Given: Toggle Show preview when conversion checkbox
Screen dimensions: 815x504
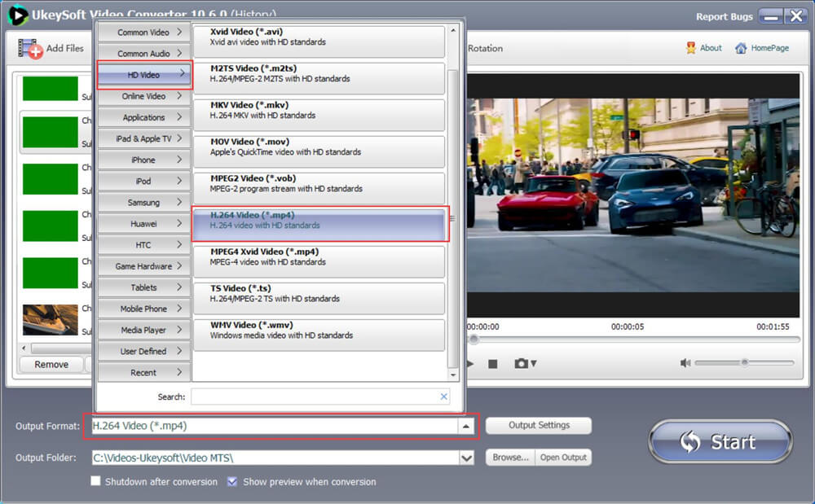Looking at the screenshot, I should [x=232, y=481].
